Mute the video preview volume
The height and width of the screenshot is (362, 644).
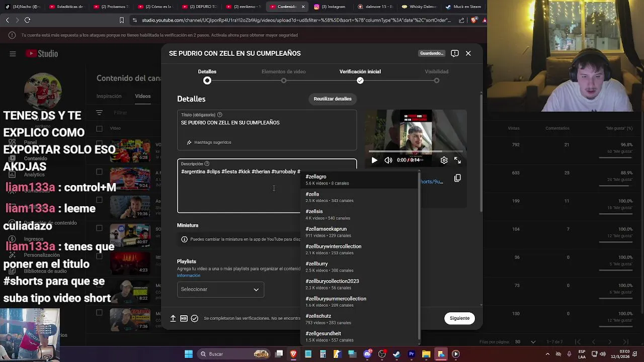388,160
